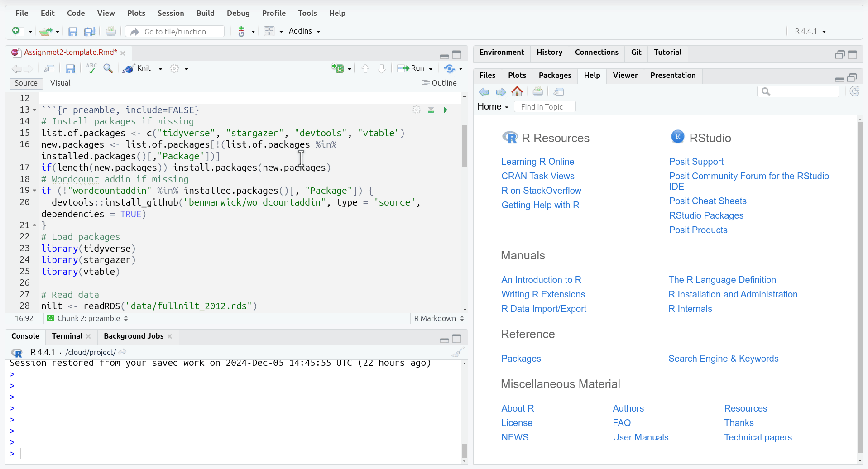
Task: Close the Assignmet2-template.Rmd tab
Action: (x=123, y=53)
